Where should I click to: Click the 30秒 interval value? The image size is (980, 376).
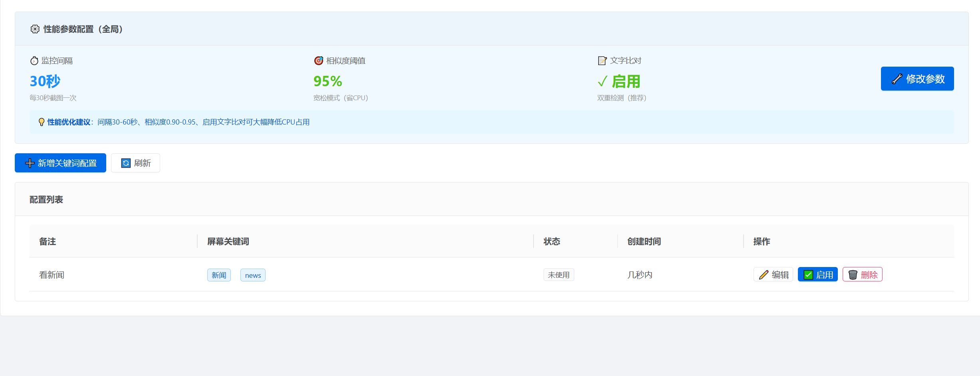coord(45,81)
